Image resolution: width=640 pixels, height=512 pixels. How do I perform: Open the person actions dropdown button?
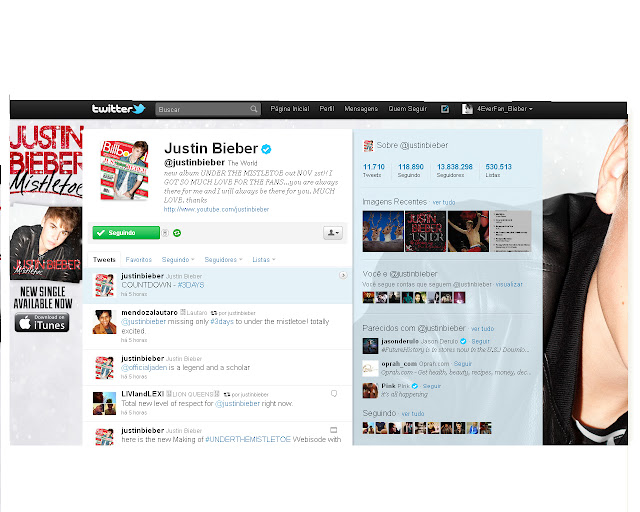tap(333, 233)
